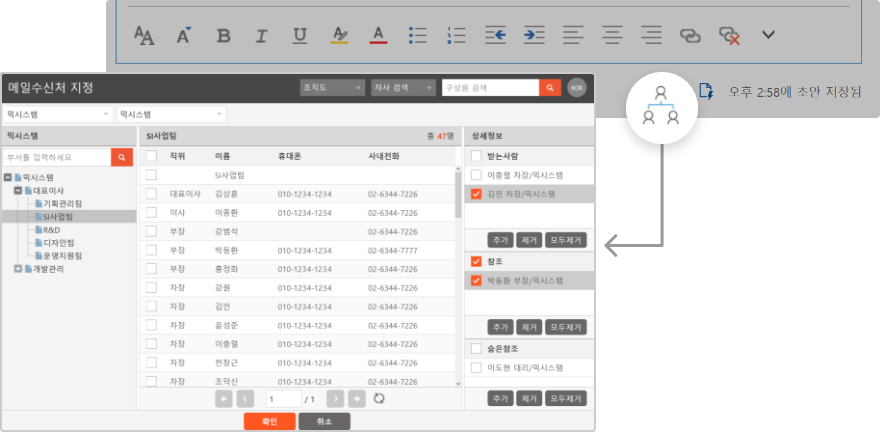Insert a bulleted list
The image size is (880, 432).
[x=419, y=35]
